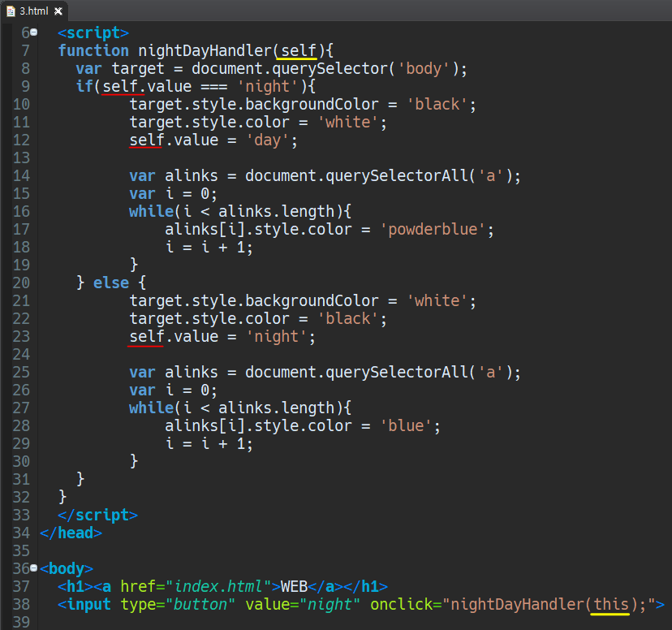Click the while keyword on line 27
Image resolution: width=672 pixels, height=630 pixels.
[x=151, y=408]
